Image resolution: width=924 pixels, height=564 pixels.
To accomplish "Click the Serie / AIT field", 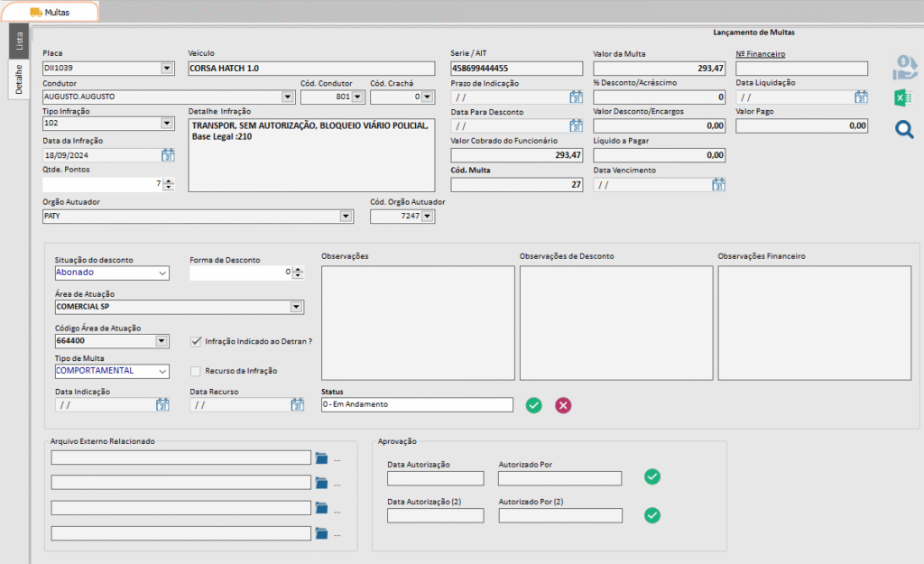I will coord(517,69).
